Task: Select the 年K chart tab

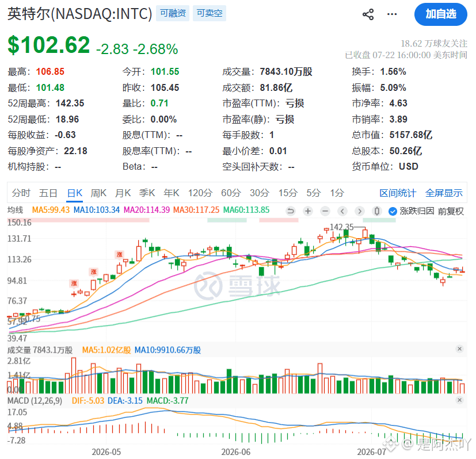Action: (171, 193)
